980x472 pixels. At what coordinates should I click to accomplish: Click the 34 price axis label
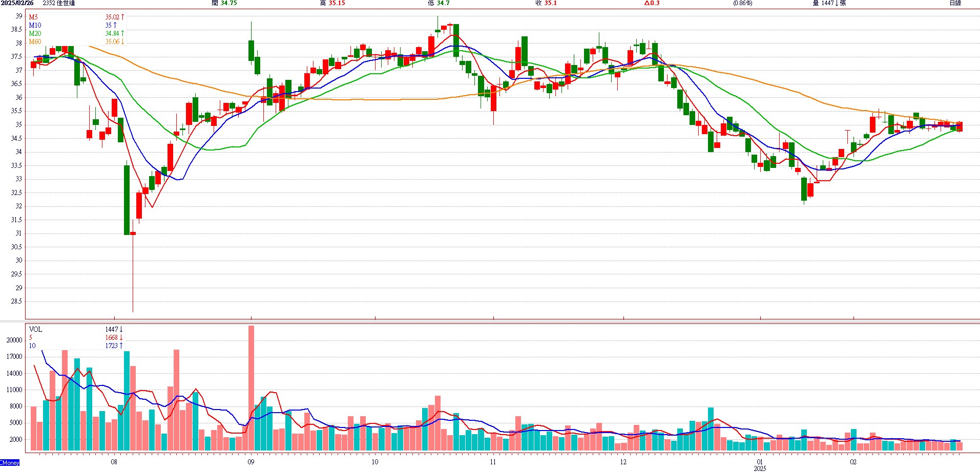click(19, 152)
